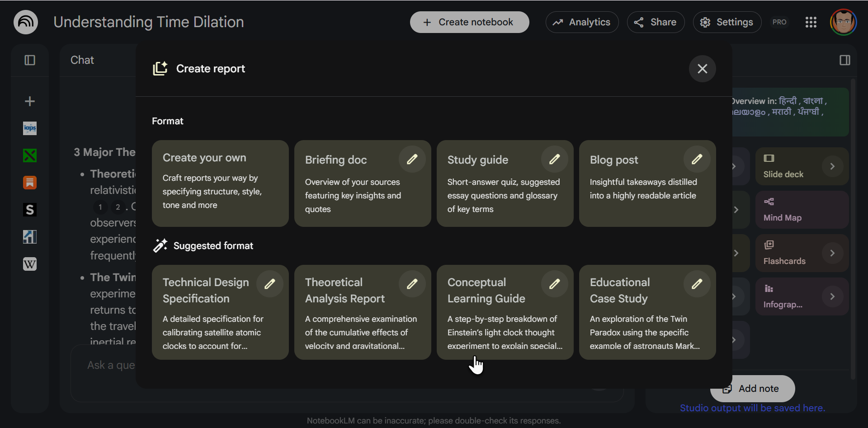Open the iaps source in sidebar
The image size is (868, 428).
pyautogui.click(x=30, y=128)
